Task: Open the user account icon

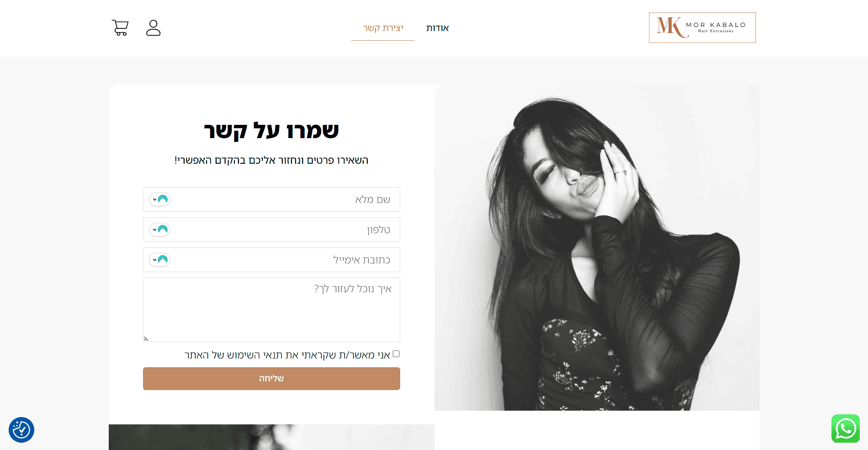Action: [153, 28]
